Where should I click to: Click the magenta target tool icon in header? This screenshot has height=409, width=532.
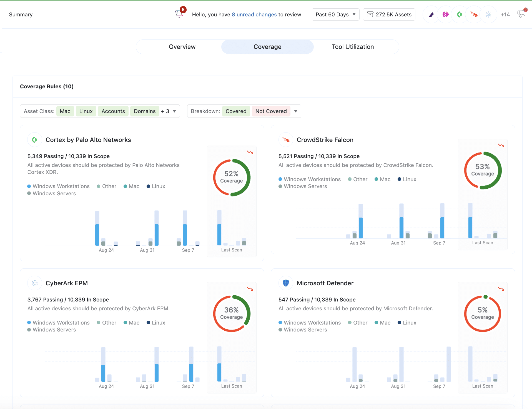tap(445, 14)
